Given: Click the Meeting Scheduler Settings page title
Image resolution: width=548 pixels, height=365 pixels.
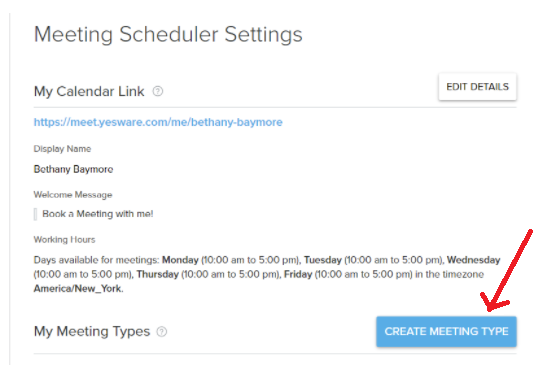Looking at the screenshot, I should 168,34.
